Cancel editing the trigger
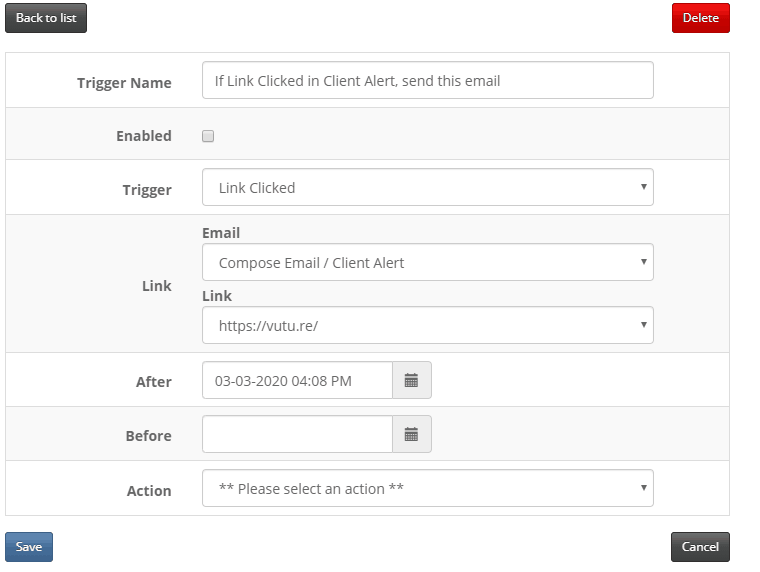The image size is (760, 572). click(x=700, y=547)
